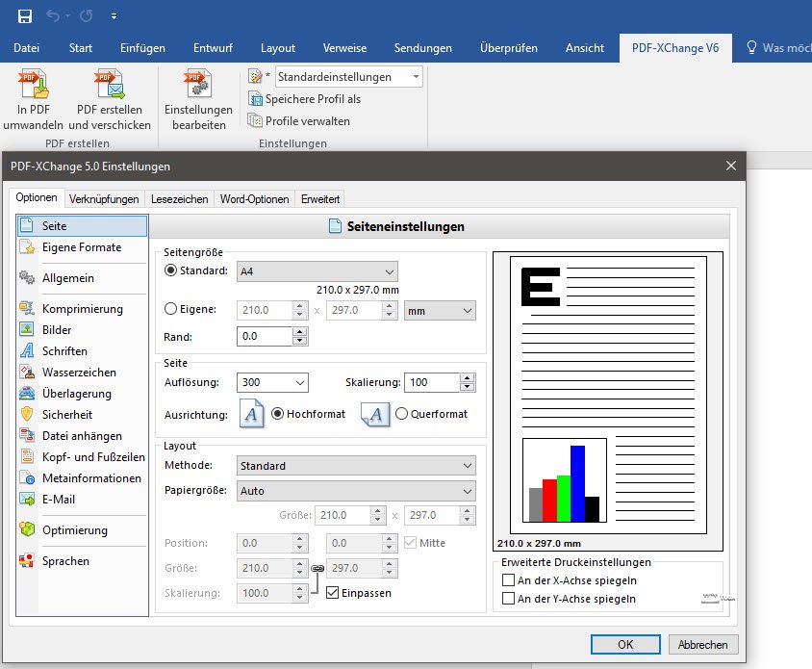Expand the Methode dropdown
This screenshot has width=812, height=669.
(356, 466)
